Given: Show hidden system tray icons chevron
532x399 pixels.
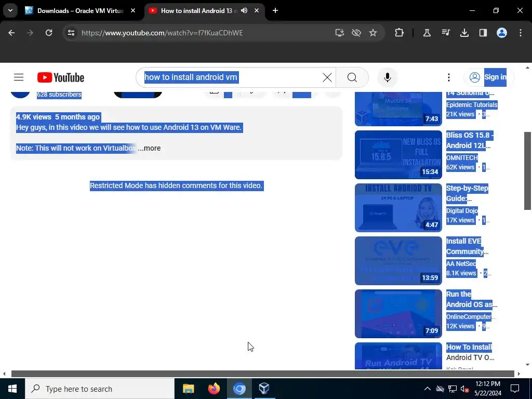Looking at the screenshot, I should pyautogui.click(x=428, y=389).
